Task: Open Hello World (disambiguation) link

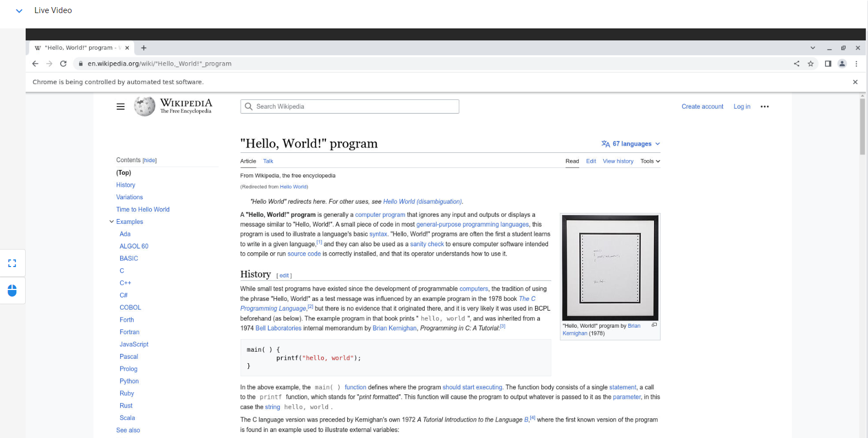Action: [x=423, y=202]
